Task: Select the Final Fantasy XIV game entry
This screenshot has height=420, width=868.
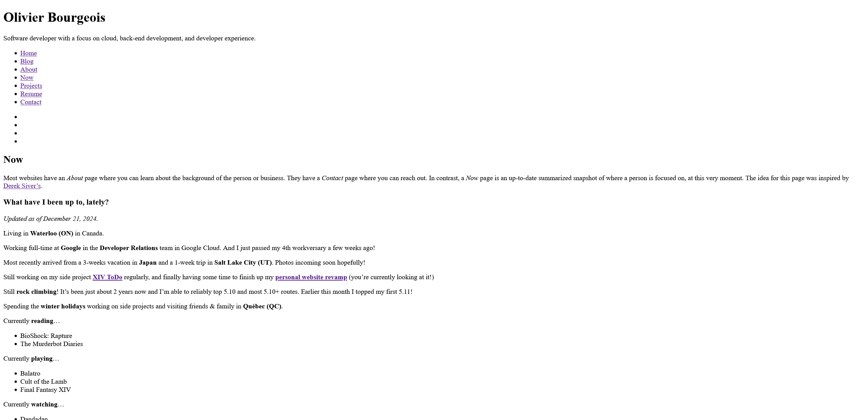Action: point(45,389)
